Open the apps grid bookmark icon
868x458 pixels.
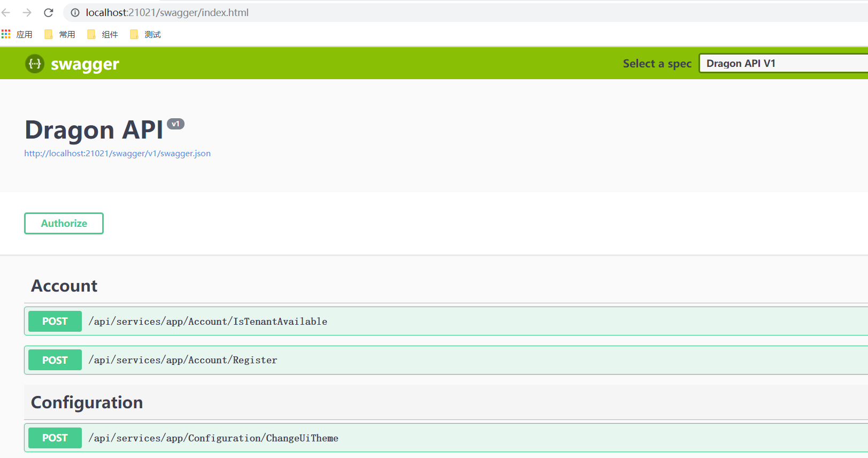pos(6,34)
